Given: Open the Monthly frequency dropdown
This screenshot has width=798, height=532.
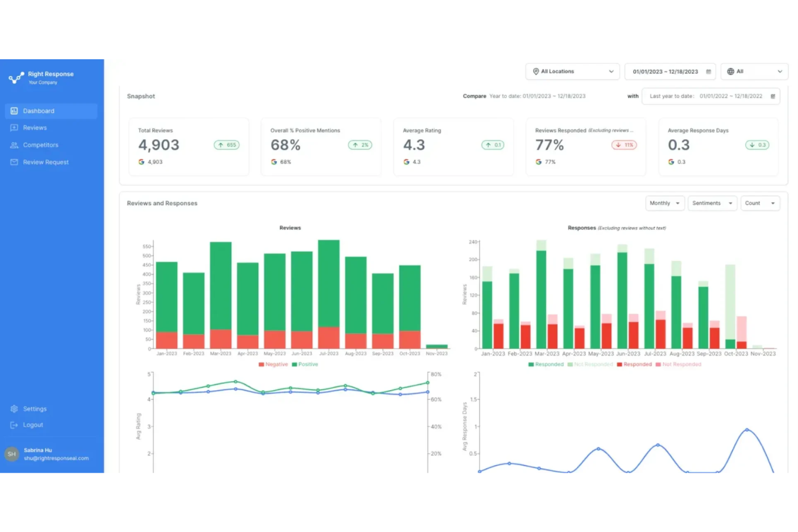Looking at the screenshot, I should 665,203.
